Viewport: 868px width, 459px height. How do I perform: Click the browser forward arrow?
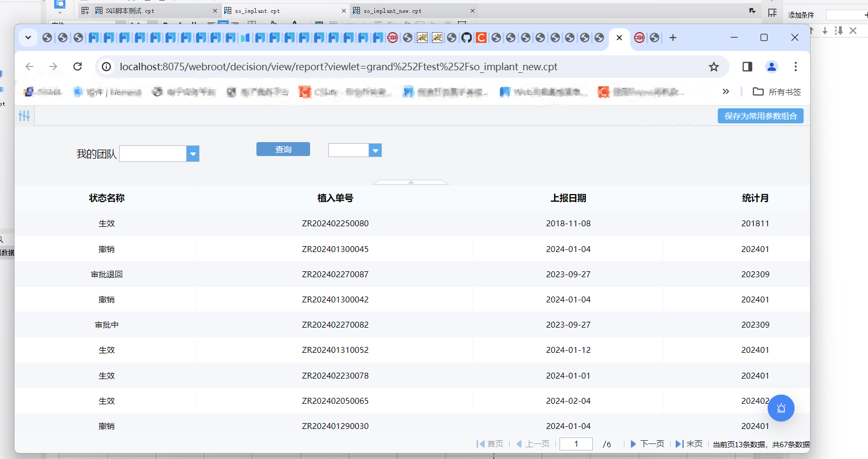click(53, 66)
